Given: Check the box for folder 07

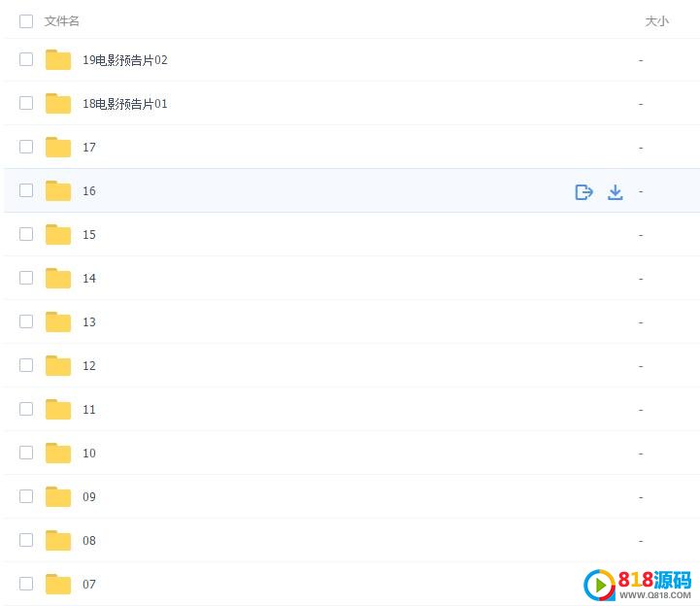Looking at the screenshot, I should tap(26, 584).
